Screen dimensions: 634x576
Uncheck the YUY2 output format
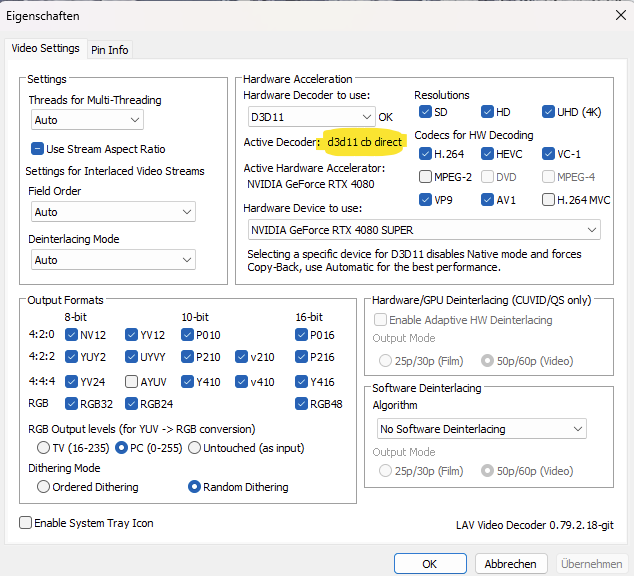[71, 357]
